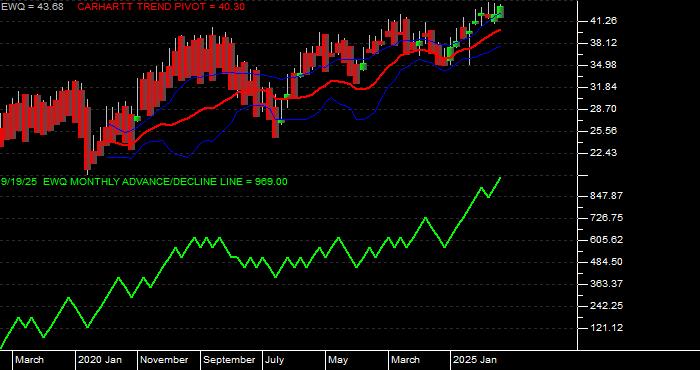Select the CARHARTT TREND PIVOT = 40.30 label
This screenshot has width=700, height=370.
161,7
